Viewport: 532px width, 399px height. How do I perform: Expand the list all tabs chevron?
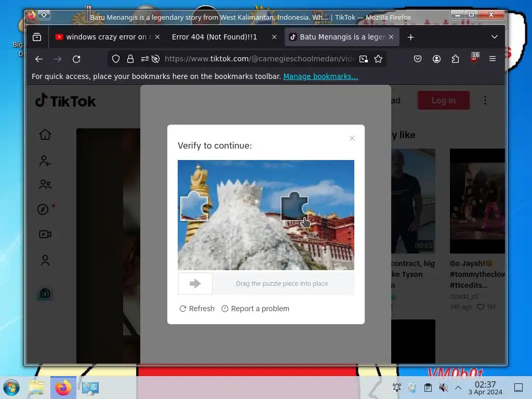tap(495, 37)
